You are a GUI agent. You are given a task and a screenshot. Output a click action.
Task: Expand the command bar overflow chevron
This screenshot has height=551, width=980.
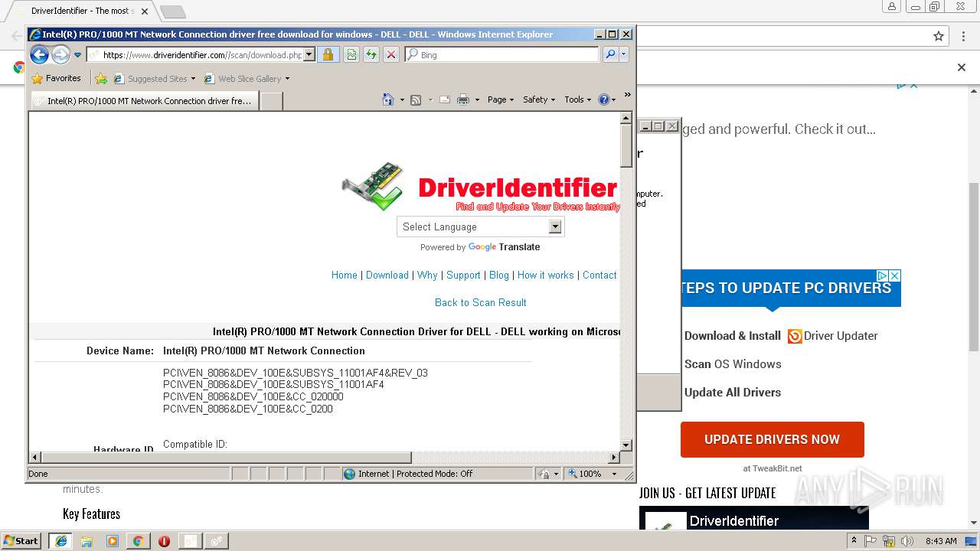click(627, 95)
